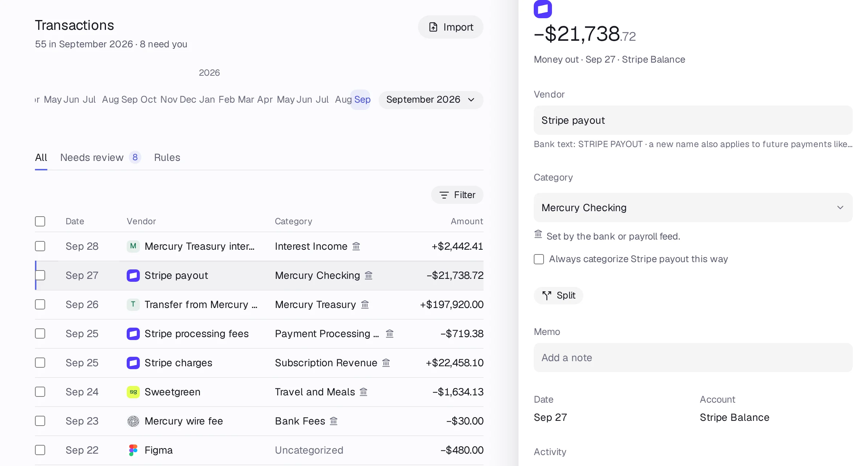
Task: Toggle the select-all checkbox in table header
Action: 40,221
